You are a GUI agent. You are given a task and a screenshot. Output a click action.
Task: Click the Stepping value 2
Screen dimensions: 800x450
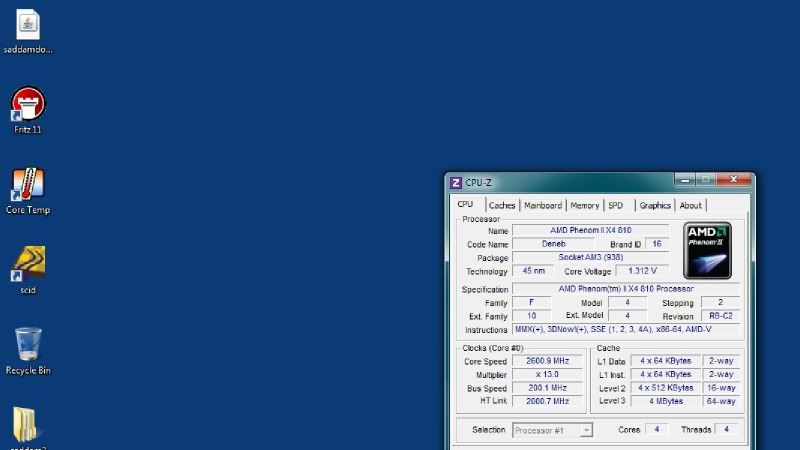(720, 303)
